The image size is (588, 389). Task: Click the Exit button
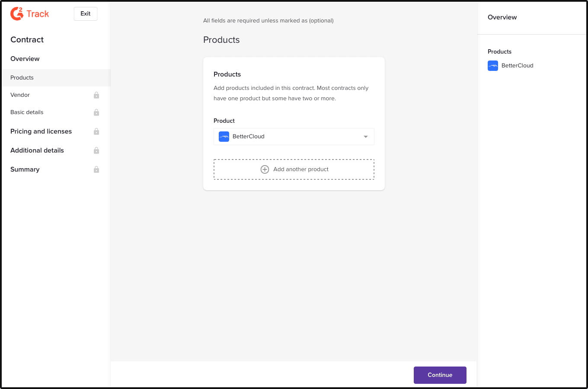pyautogui.click(x=86, y=14)
